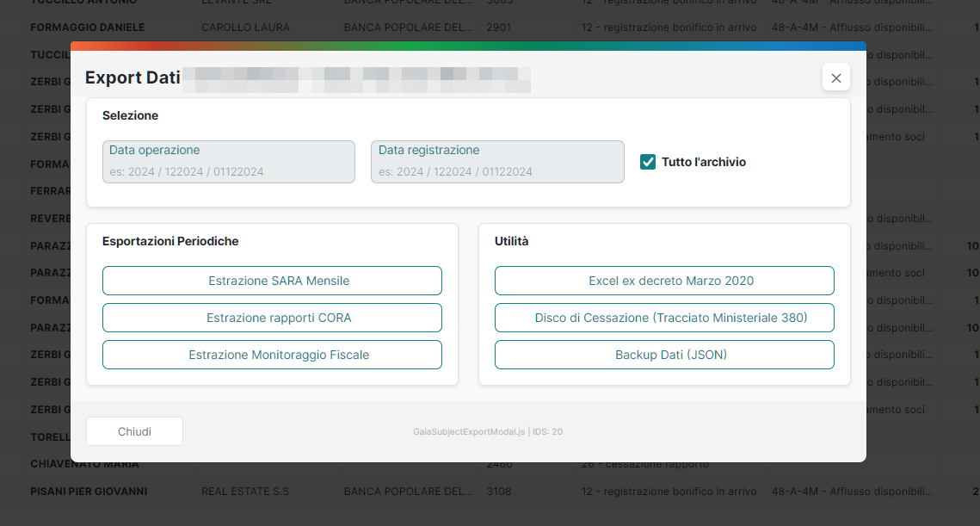Image resolution: width=980 pixels, height=526 pixels.
Task: Download Backup Dati (JSON)
Action: pyautogui.click(x=664, y=355)
